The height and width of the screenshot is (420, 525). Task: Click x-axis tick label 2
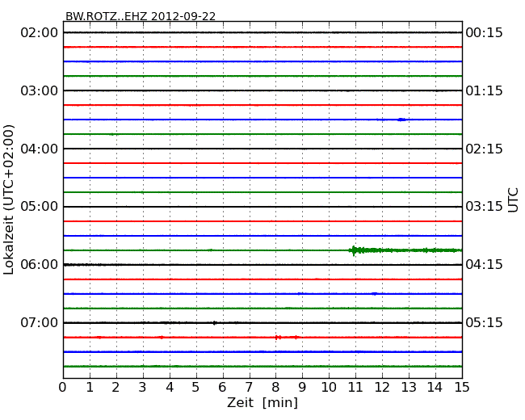(x=115, y=388)
